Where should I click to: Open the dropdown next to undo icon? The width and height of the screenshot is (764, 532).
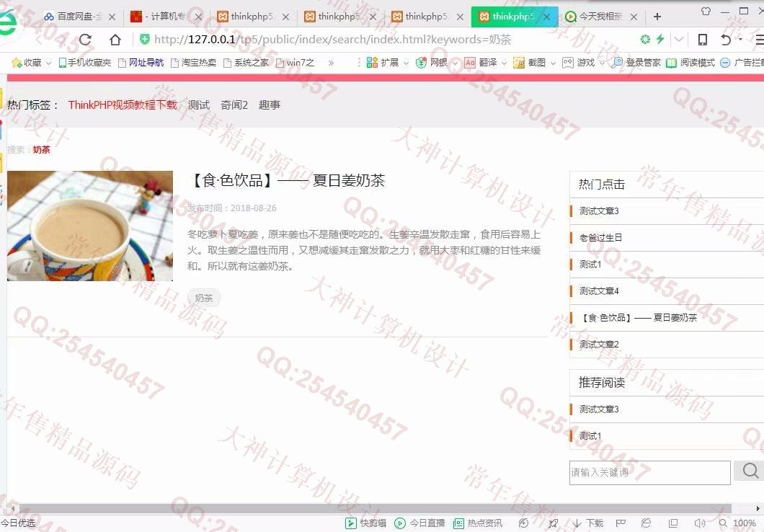point(740,39)
